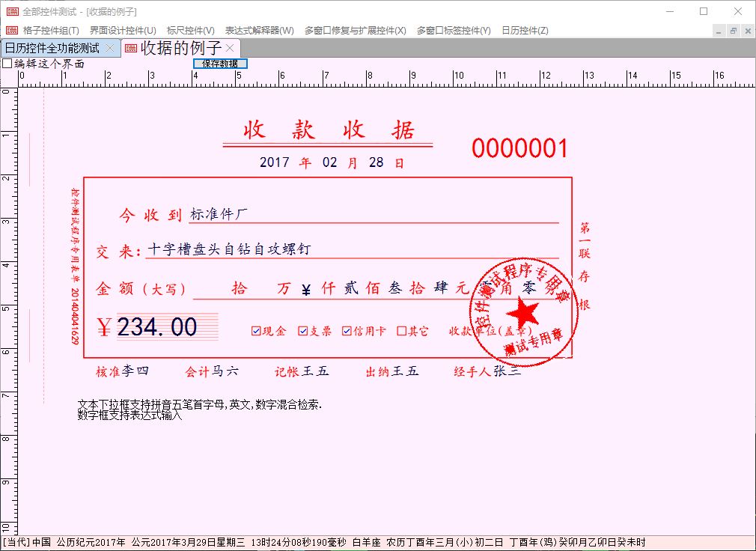The width and height of the screenshot is (756, 551).
Task: Click the 收款单位(盖章) label
Action: point(490,331)
